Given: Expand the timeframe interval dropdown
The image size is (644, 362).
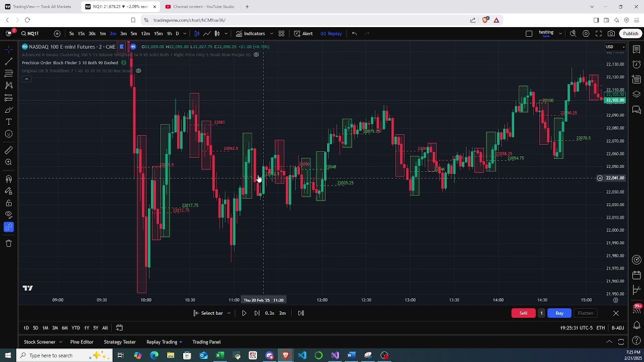Looking at the screenshot, I should click(185, 34).
